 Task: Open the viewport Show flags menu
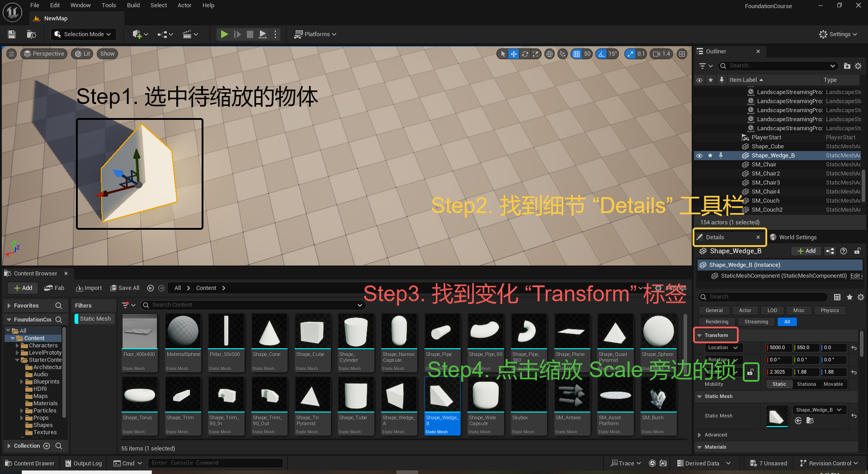coord(108,54)
